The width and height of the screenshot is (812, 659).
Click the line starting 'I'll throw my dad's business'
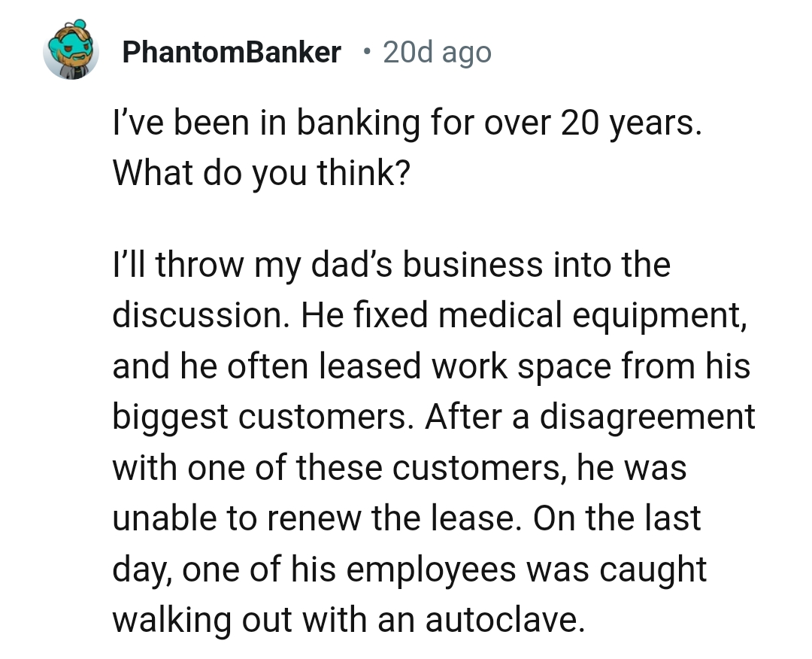[x=391, y=265]
